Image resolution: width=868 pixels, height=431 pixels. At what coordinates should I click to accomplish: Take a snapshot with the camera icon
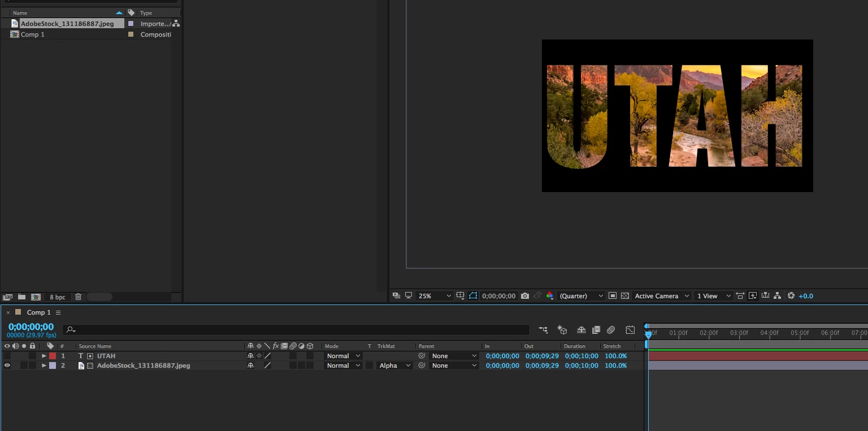coord(525,296)
